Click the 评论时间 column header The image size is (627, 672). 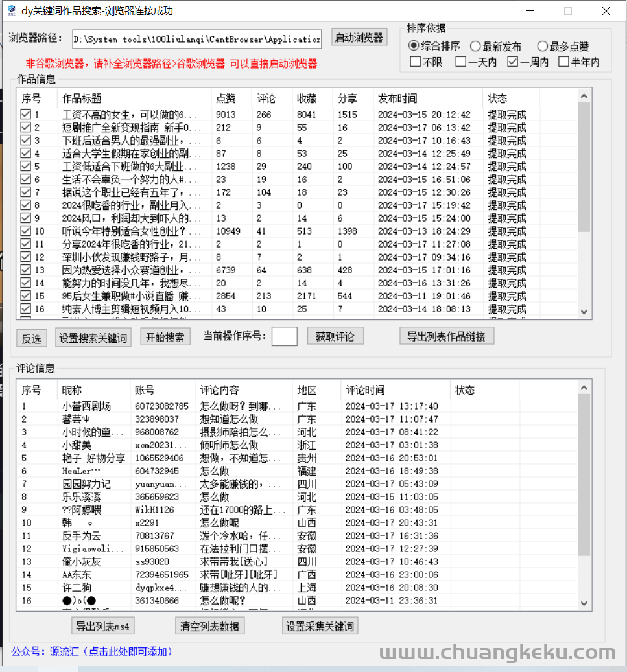pos(396,390)
